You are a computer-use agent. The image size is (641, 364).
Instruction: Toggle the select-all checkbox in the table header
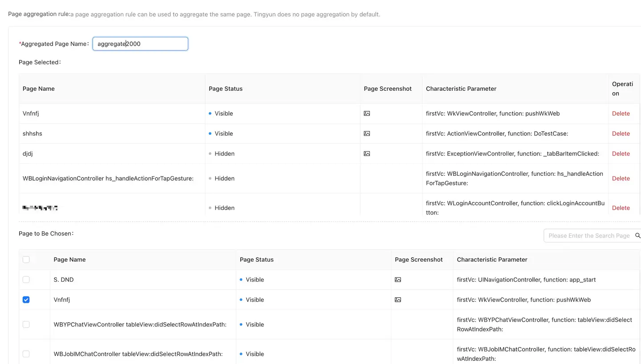[x=26, y=259]
